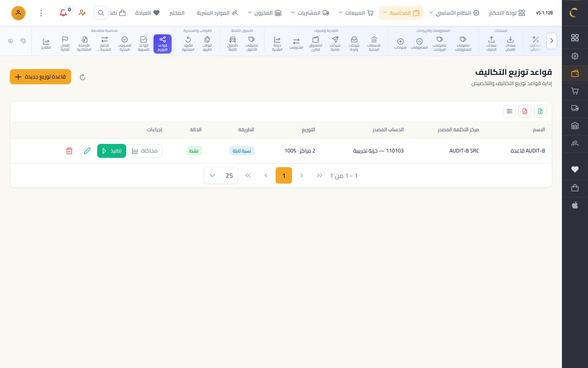The image size is (588, 368).
Task: Open شيكات صادرة outgoing cheques
Action: [x=335, y=43]
